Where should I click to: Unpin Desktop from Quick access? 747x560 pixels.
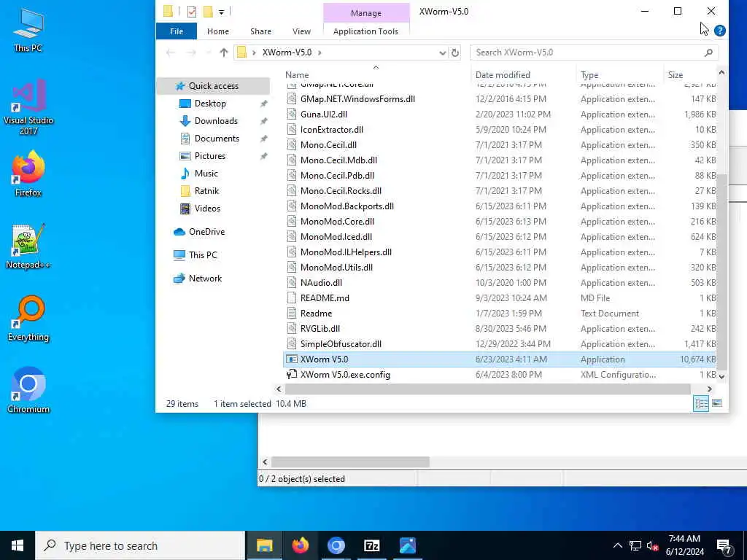(263, 104)
